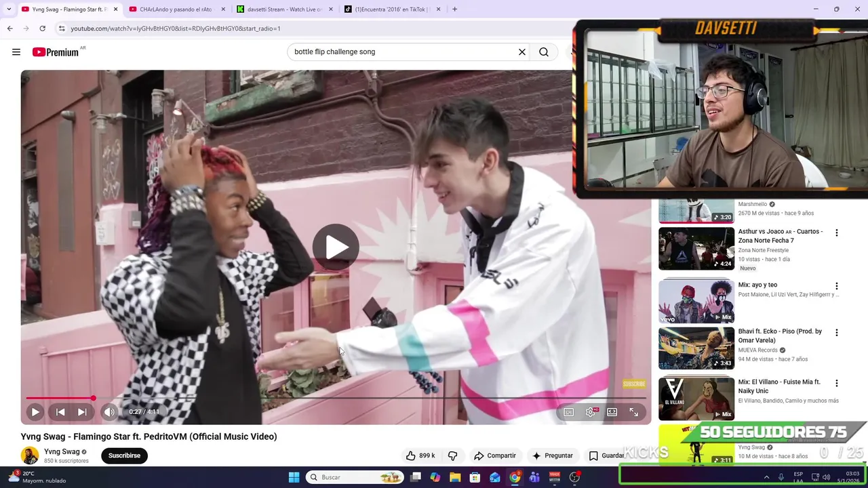Close the davsetti Stream tab

pyautogui.click(x=331, y=9)
